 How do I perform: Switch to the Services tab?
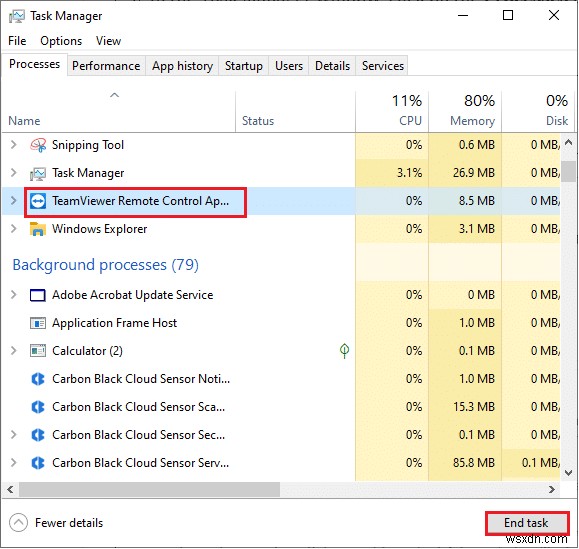pos(383,66)
